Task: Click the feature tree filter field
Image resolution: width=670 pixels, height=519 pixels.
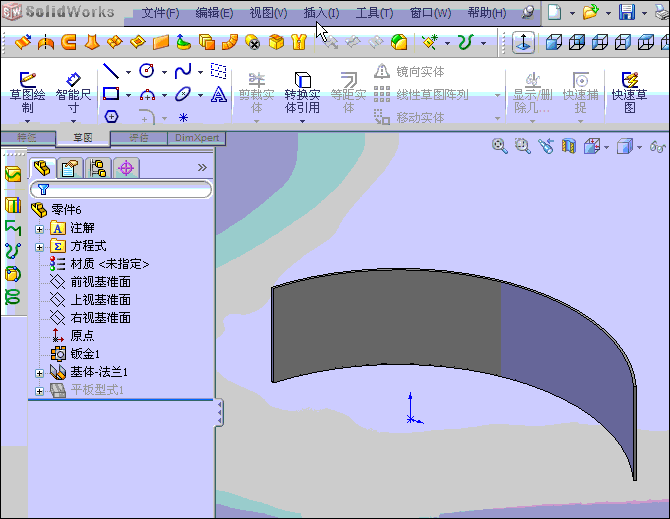Action: 120,189
